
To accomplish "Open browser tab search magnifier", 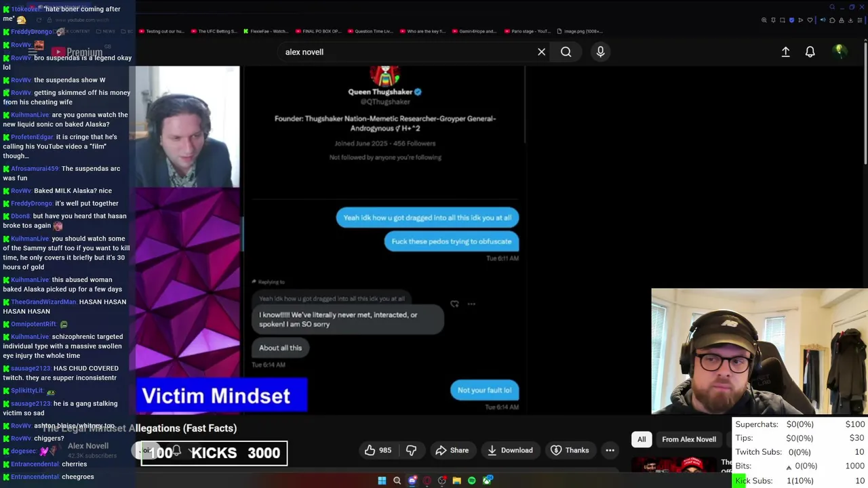I will pyautogui.click(x=832, y=7).
